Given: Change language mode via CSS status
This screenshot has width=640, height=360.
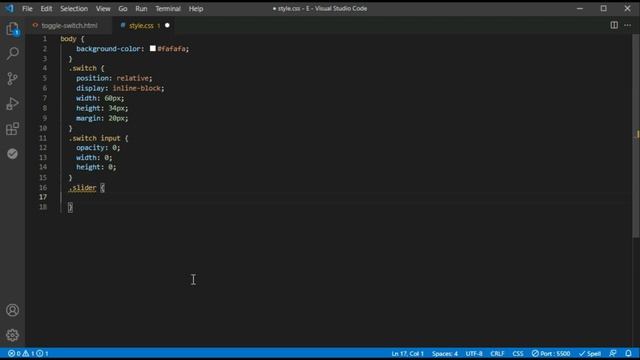Looking at the screenshot, I should [x=518, y=353].
